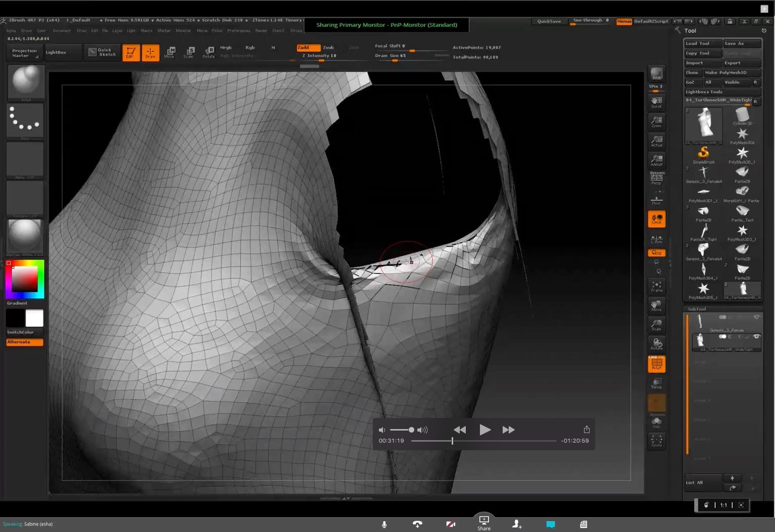Open the Stencil menu
The image size is (775, 532).
[278, 31]
